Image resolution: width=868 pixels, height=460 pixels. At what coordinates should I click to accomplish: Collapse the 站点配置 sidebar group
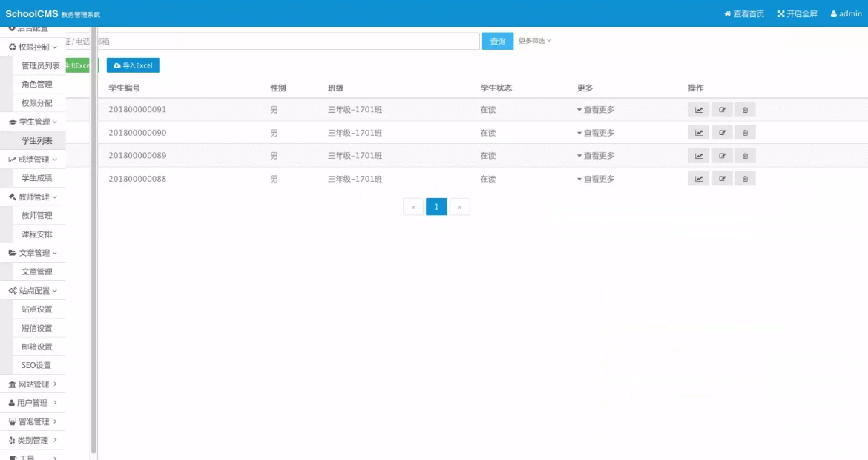click(33, 291)
